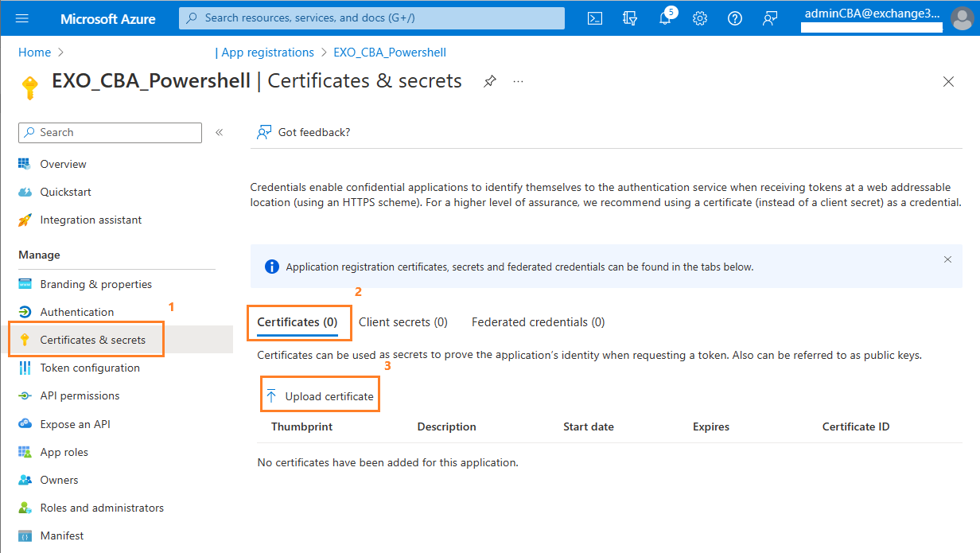
Task: Click the Quickstart cloud icon
Action: pos(25,192)
